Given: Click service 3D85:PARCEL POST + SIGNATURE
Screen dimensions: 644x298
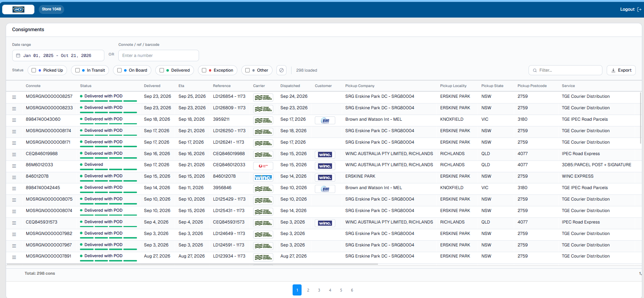Looking at the screenshot, I should 596,165.
